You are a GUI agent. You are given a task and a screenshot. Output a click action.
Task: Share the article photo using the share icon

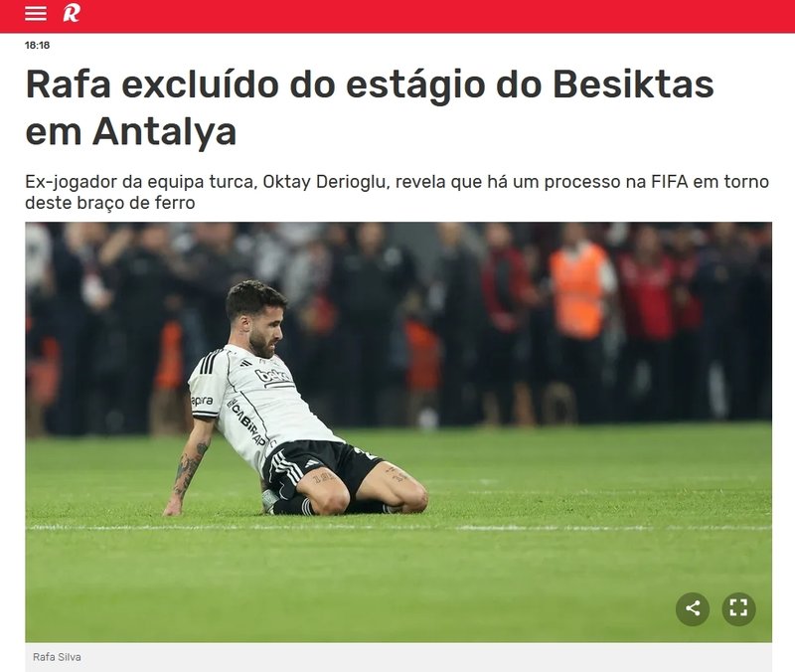click(x=692, y=608)
